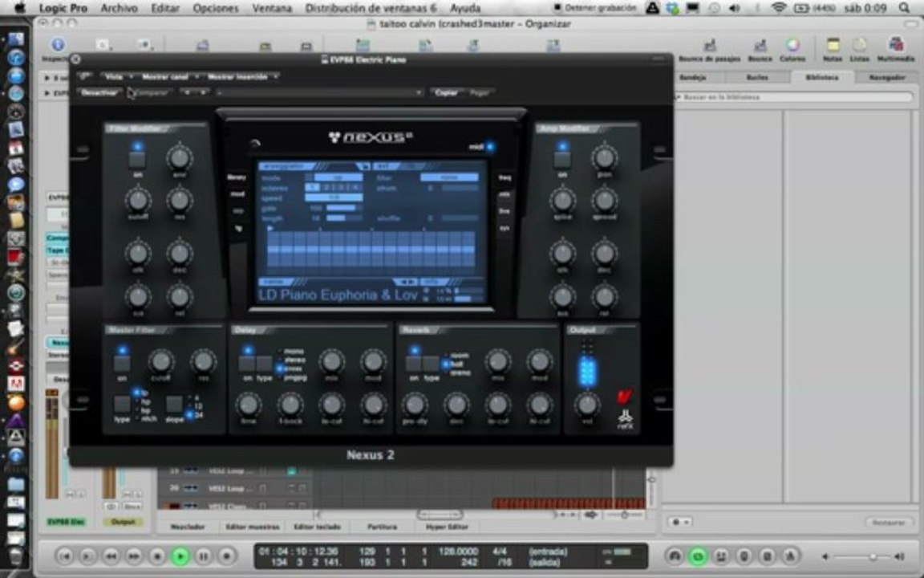Open Opciones menu

coord(216,8)
